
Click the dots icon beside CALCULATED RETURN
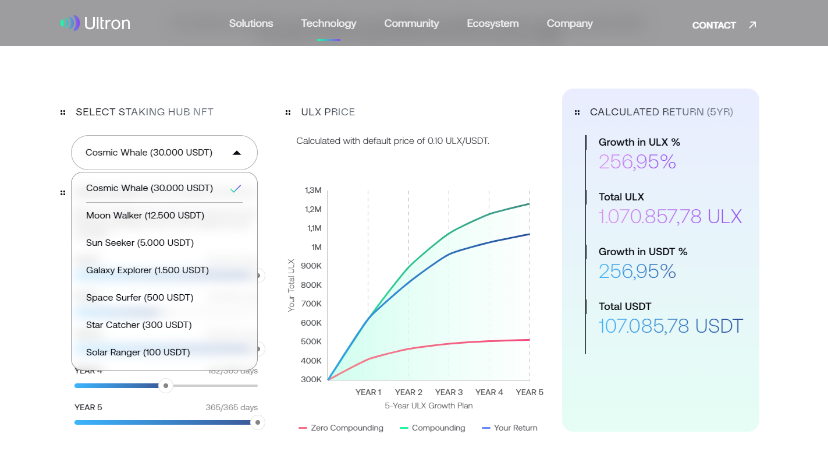tap(577, 112)
